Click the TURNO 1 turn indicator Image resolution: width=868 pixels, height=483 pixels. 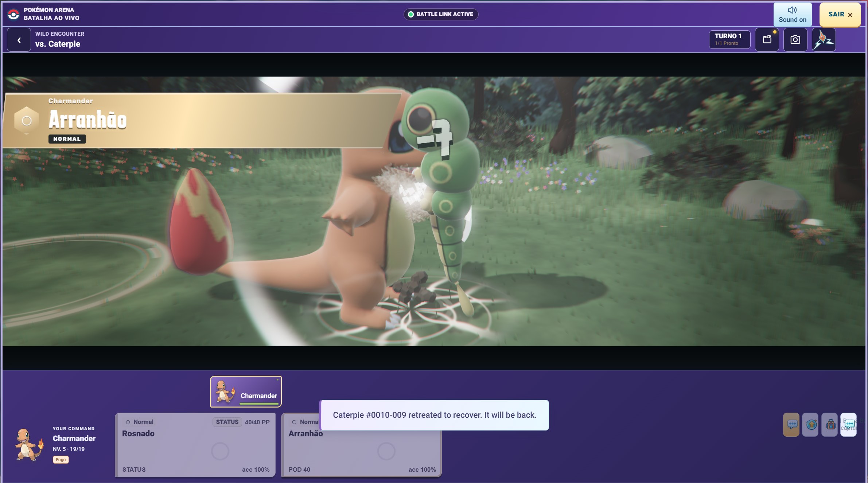(729, 39)
